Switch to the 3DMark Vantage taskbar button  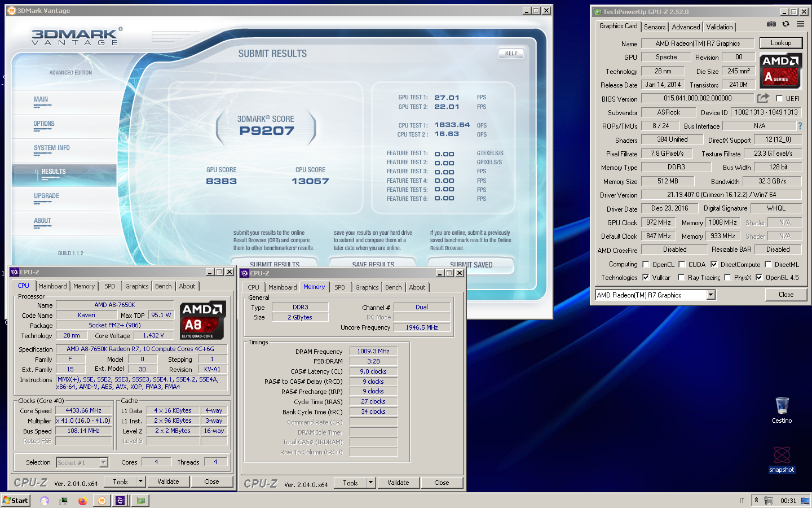tap(101, 501)
